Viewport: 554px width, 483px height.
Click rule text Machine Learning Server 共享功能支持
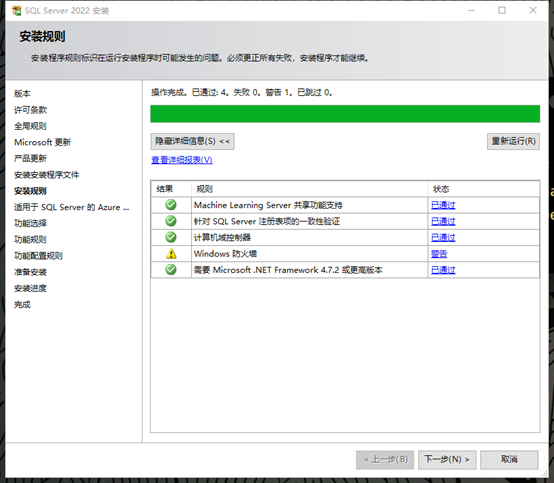(268, 205)
